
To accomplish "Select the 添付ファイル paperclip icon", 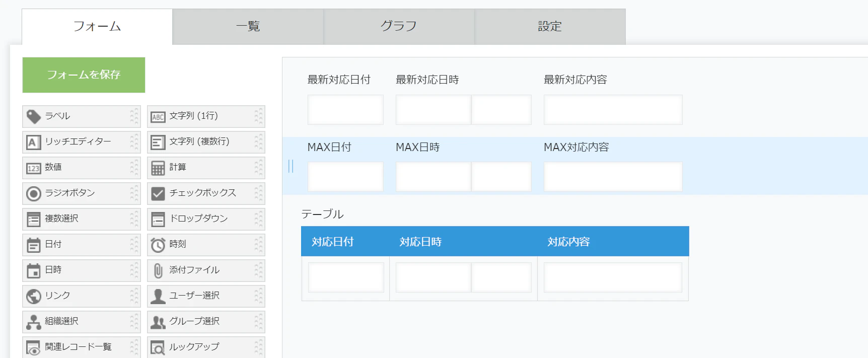I will (158, 271).
